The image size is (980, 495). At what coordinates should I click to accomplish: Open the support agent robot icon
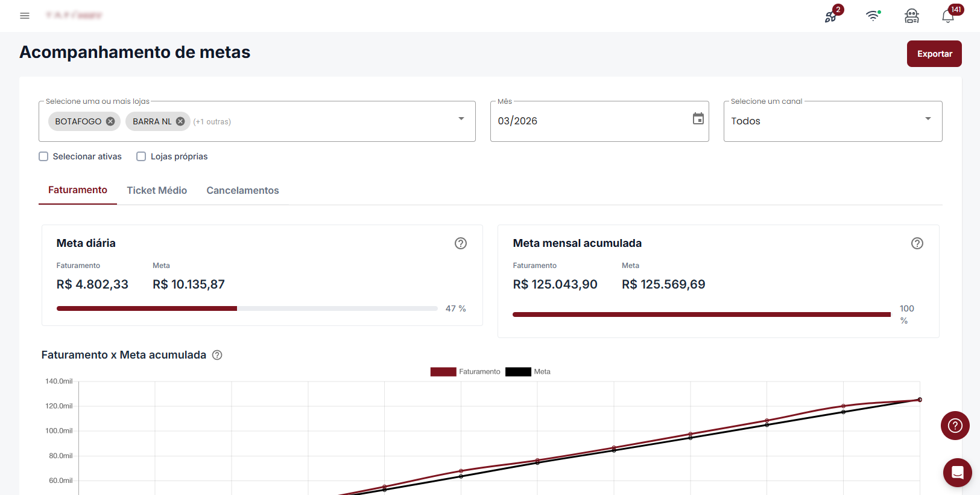coord(911,16)
